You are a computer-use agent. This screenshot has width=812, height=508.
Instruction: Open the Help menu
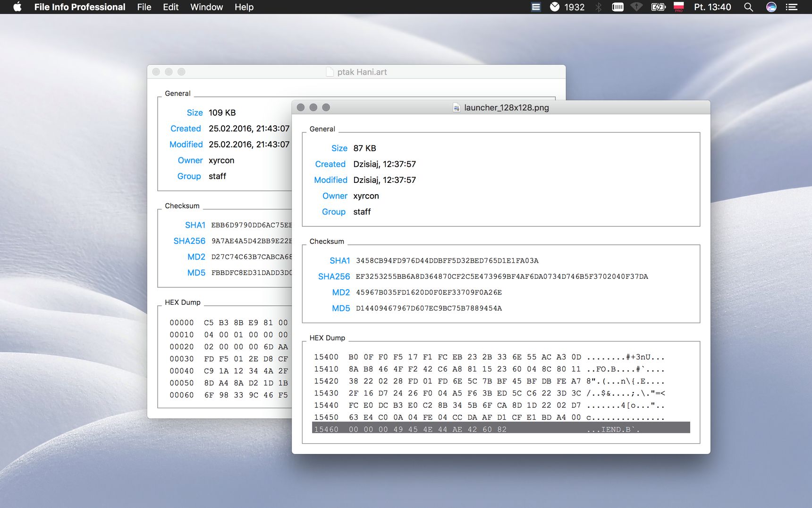pyautogui.click(x=244, y=7)
